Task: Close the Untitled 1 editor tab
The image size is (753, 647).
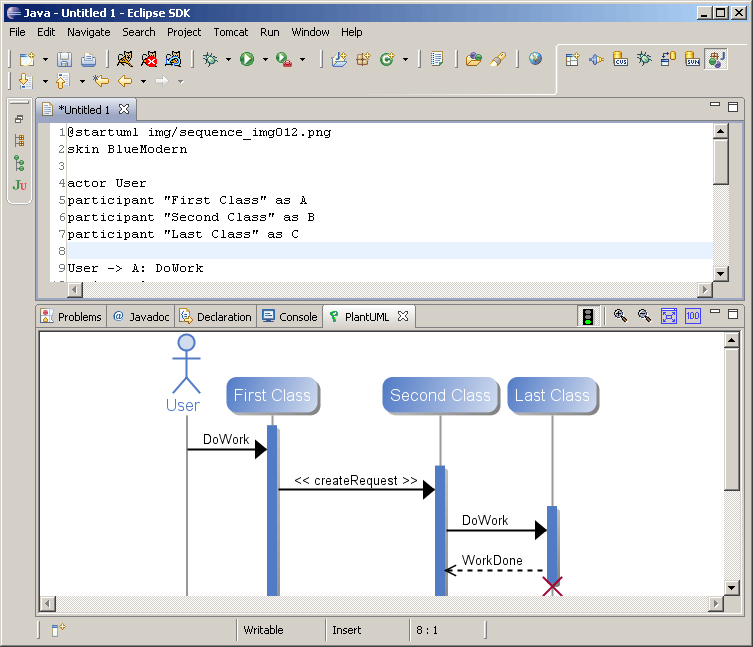Action: click(124, 109)
